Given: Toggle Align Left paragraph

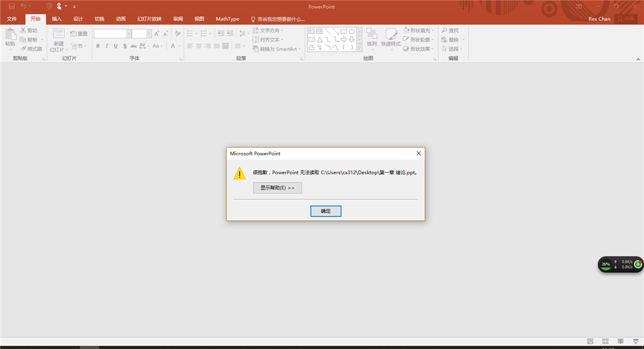Looking at the screenshot, I should (x=190, y=46).
